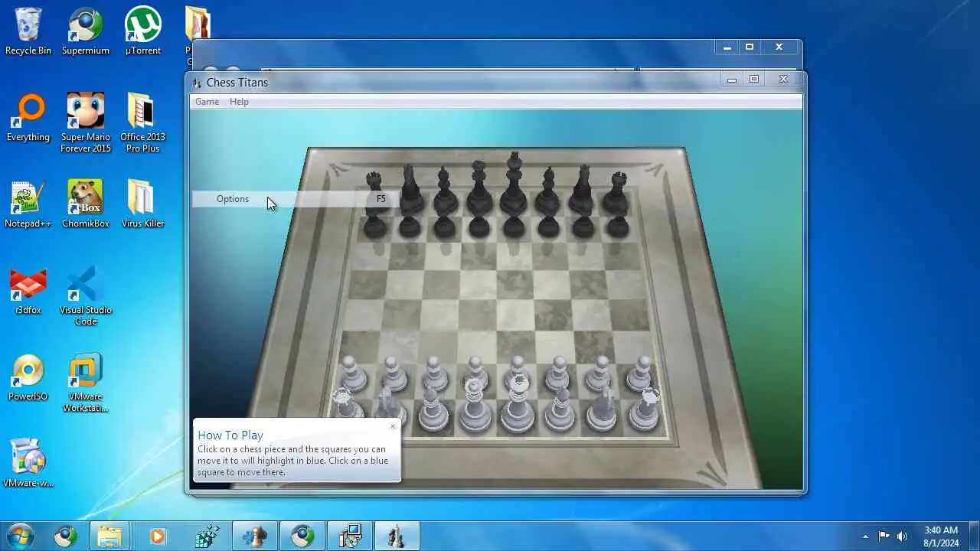Select r3dfox desktop shortcut
Image resolution: width=980 pixels, height=551 pixels.
click(28, 291)
